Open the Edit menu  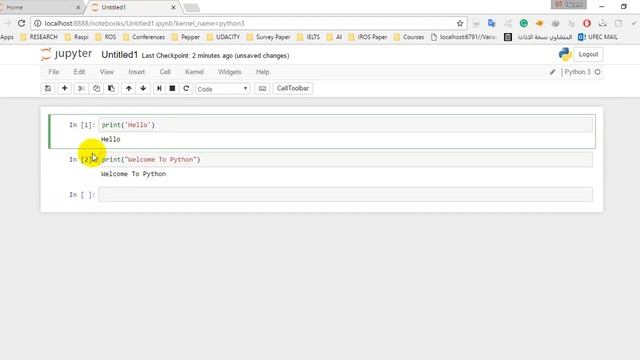pyautogui.click(x=79, y=72)
